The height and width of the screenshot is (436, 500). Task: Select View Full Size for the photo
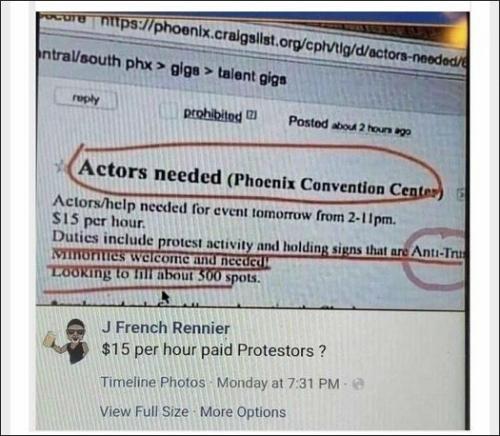tap(144, 411)
